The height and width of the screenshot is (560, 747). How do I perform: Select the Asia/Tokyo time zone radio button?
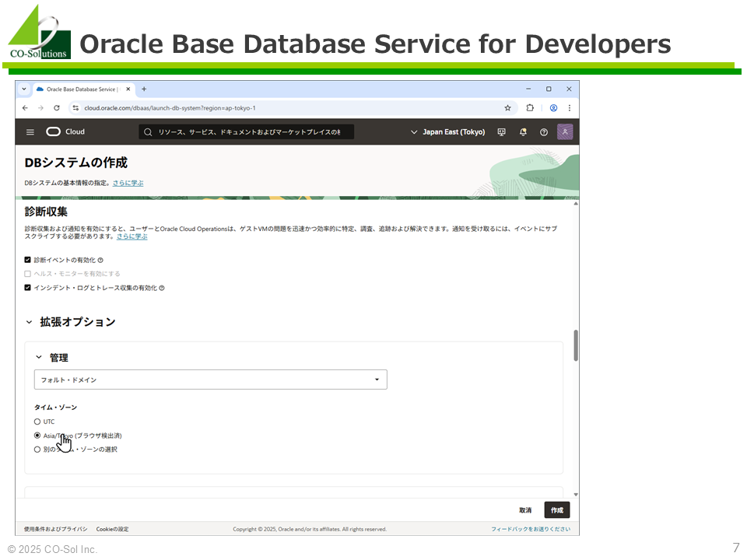[x=37, y=436]
